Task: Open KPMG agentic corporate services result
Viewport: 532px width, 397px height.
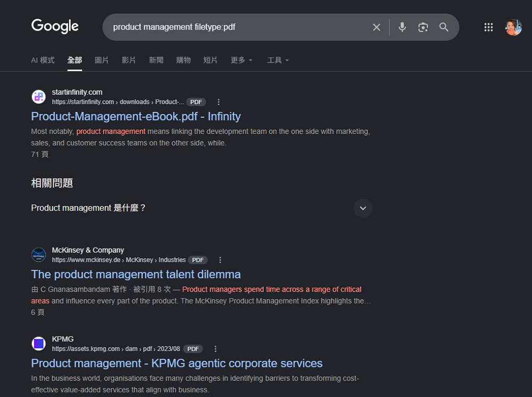Action: (x=177, y=363)
